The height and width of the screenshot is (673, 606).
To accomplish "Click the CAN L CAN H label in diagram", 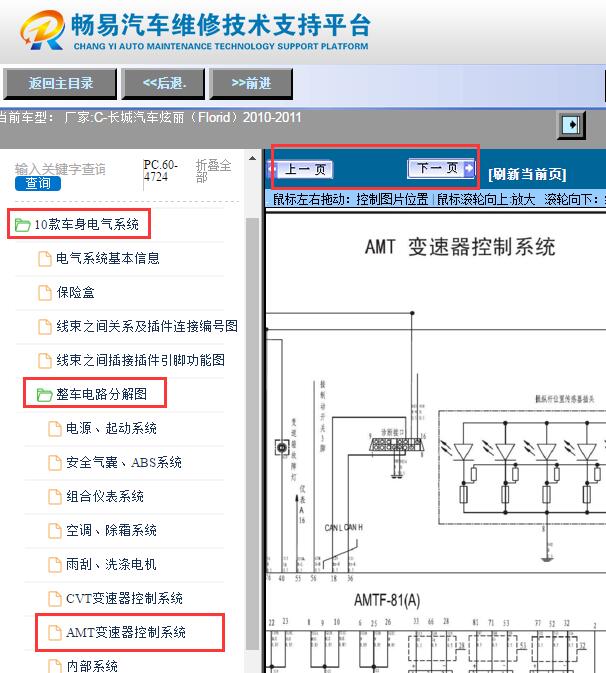I will click(x=343, y=527).
